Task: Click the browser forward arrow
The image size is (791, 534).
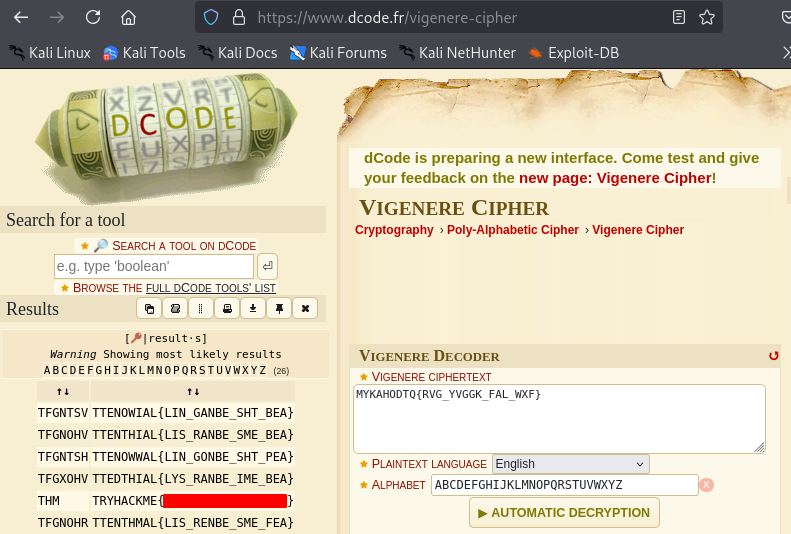Action: tap(57, 18)
